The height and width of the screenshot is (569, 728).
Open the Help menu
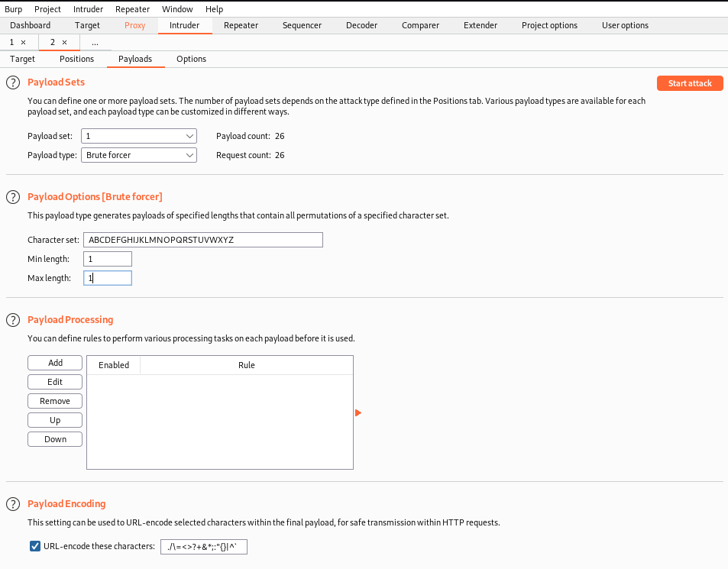[x=214, y=9]
